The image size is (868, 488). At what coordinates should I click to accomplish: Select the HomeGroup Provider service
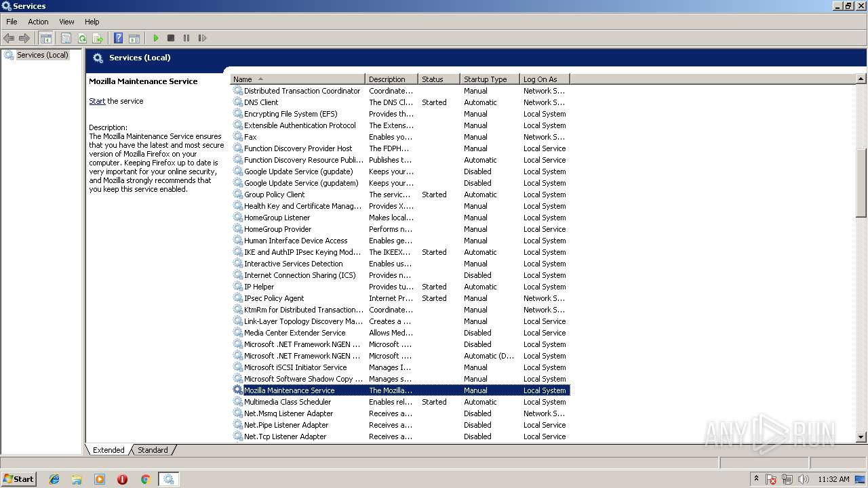point(400,229)
